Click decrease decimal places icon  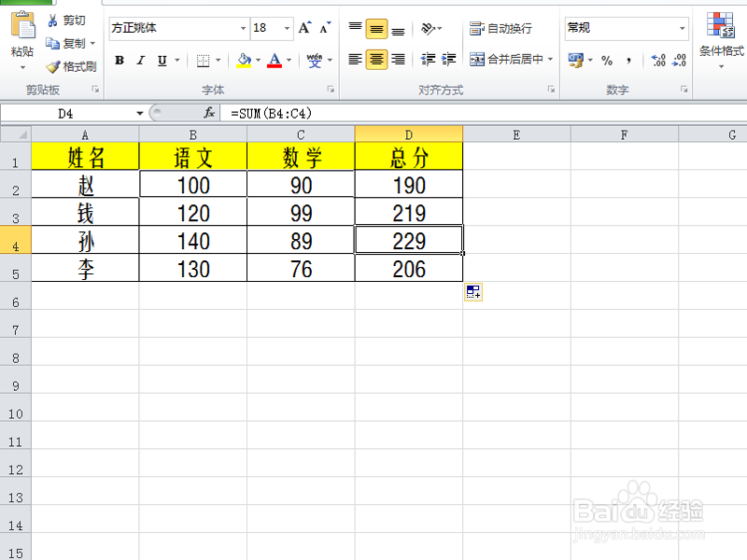pyautogui.click(x=679, y=61)
